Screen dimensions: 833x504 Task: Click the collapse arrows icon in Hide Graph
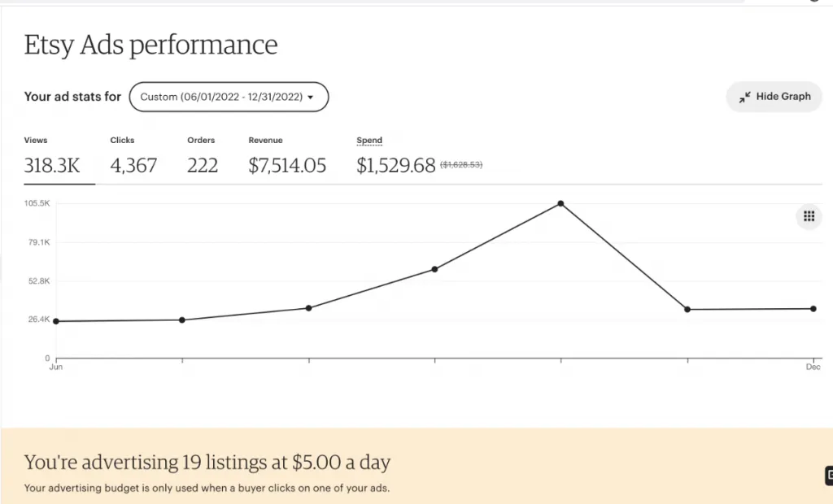click(x=744, y=97)
